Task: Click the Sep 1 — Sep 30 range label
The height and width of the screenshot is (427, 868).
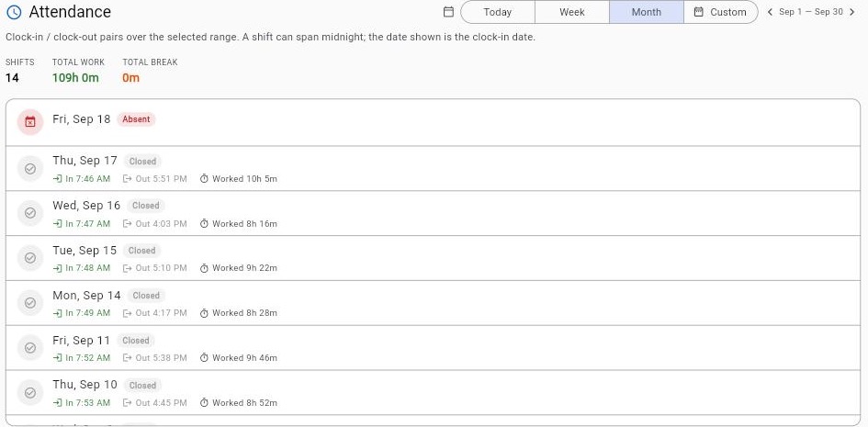Action: (810, 12)
